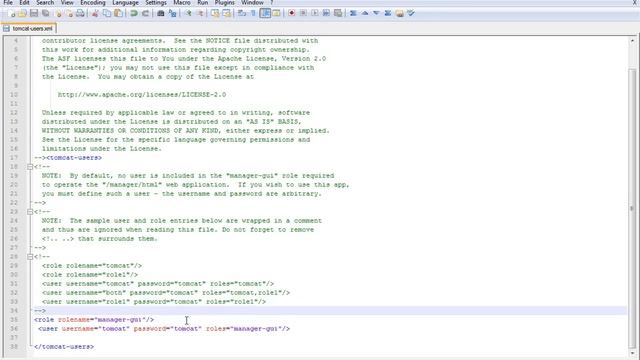Zoom out using the toolbar icon

[199, 13]
